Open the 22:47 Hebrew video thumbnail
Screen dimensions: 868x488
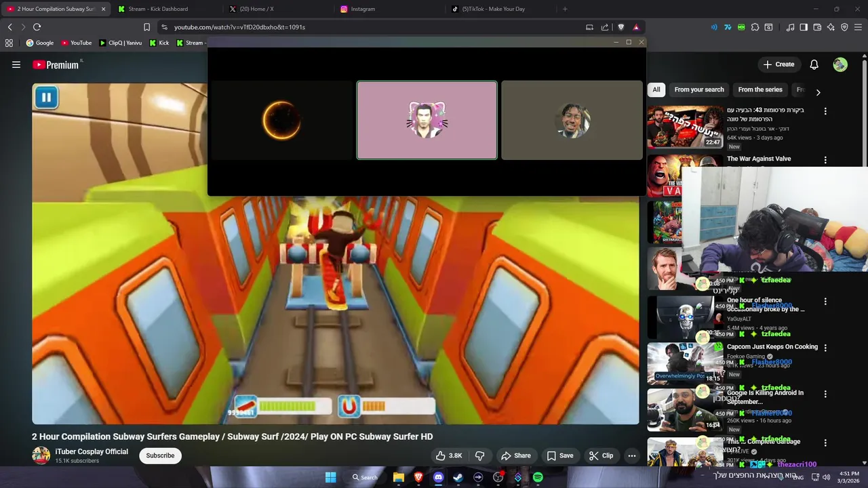tap(685, 127)
